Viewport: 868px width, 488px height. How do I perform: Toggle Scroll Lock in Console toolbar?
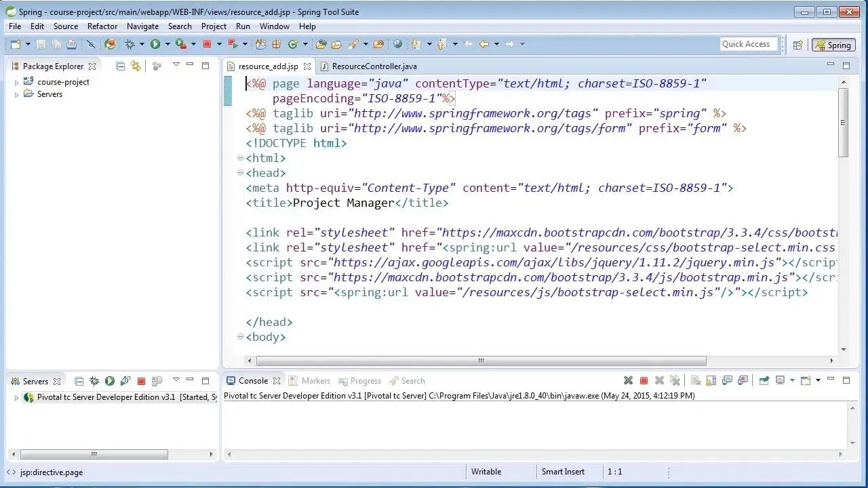[x=711, y=381]
